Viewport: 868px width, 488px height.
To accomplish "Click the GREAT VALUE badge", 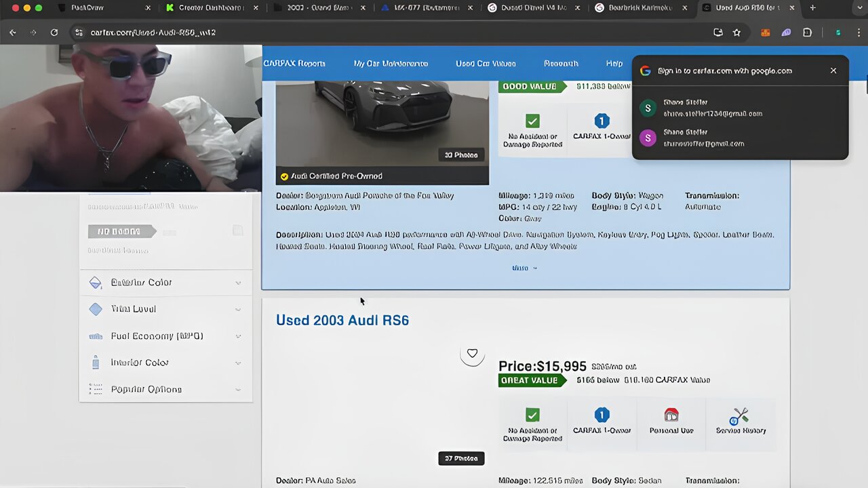I will coord(532,380).
